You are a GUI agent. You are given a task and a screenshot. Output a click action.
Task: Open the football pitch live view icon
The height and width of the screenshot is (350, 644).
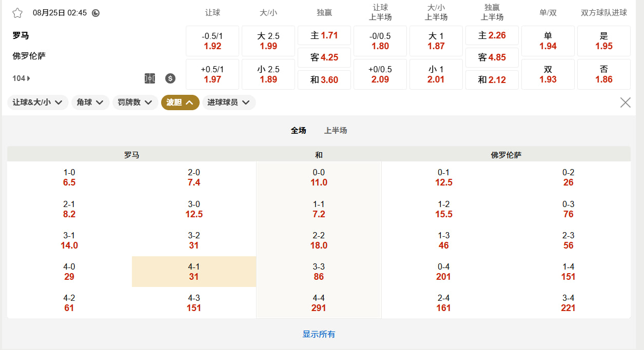click(x=150, y=78)
